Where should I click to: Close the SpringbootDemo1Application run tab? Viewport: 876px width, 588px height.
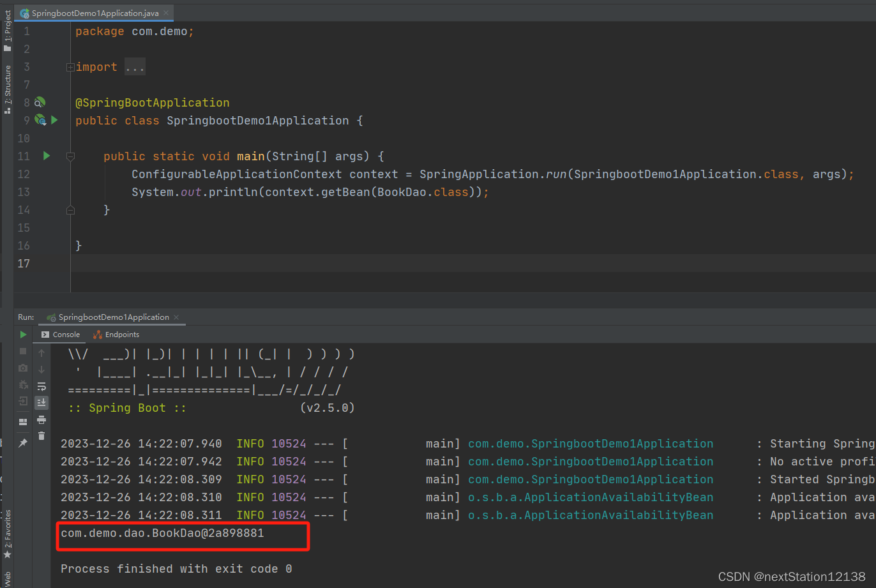(177, 317)
